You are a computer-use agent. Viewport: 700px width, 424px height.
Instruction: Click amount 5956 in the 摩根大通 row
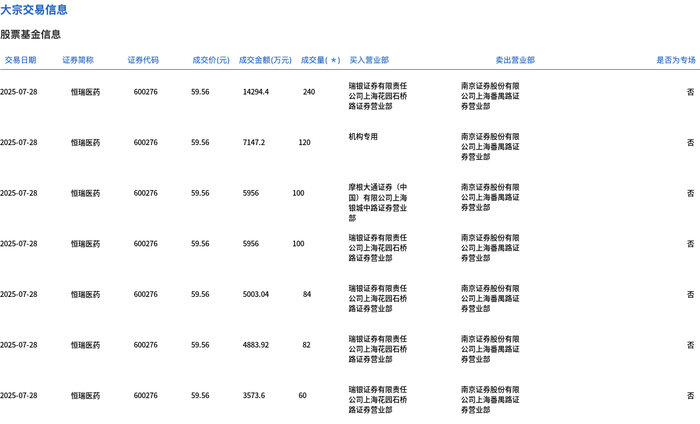[250, 193]
